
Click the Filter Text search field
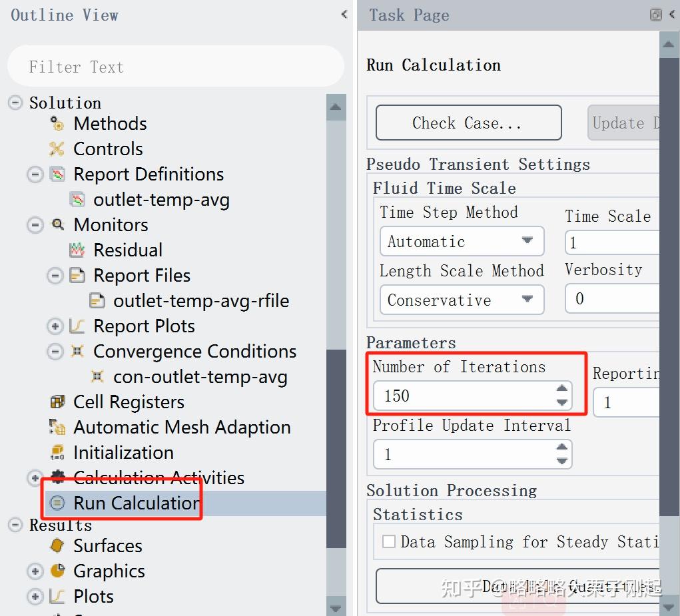175,67
